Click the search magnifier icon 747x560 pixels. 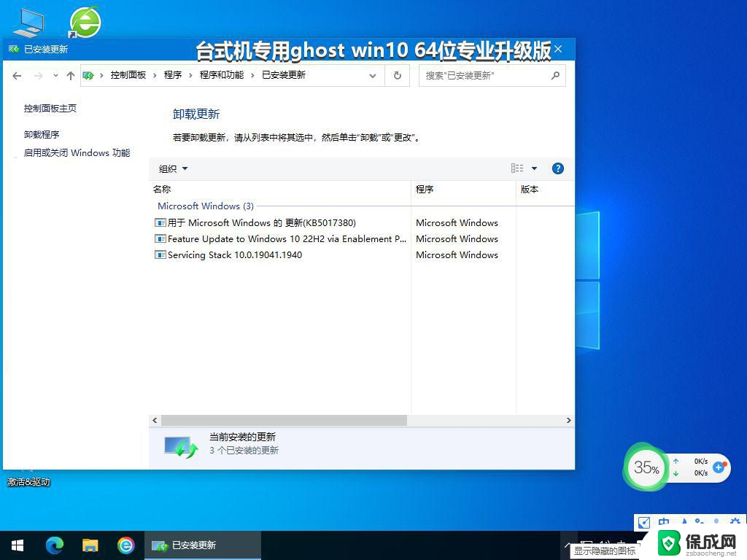(555, 76)
